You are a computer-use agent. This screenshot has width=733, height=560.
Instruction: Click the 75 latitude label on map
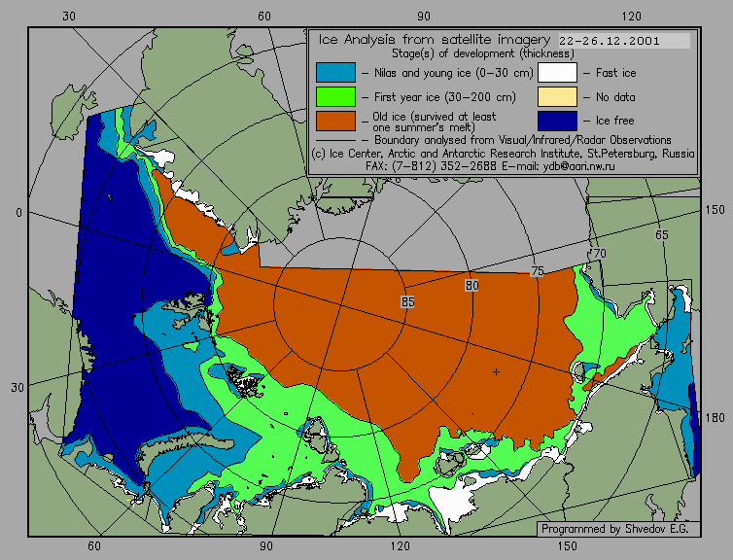pos(538,270)
